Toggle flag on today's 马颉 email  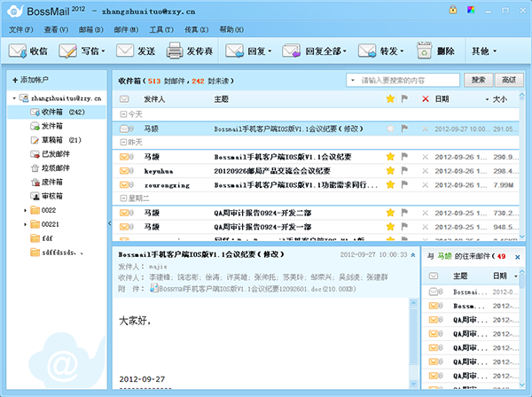[x=404, y=128]
